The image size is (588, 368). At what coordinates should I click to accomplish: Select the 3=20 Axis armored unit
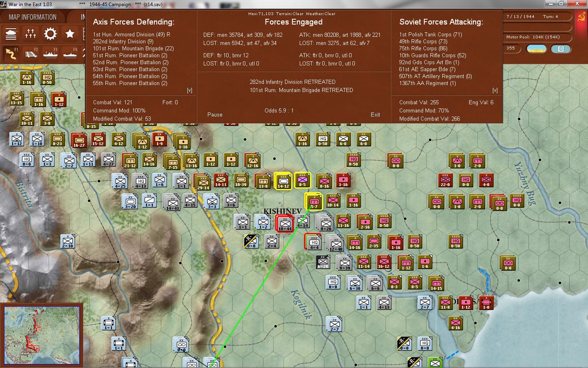click(x=130, y=201)
